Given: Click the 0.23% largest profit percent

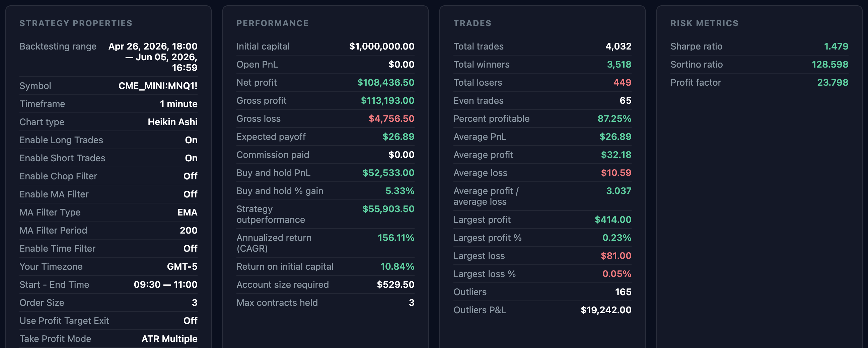Looking at the screenshot, I should (617, 238).
